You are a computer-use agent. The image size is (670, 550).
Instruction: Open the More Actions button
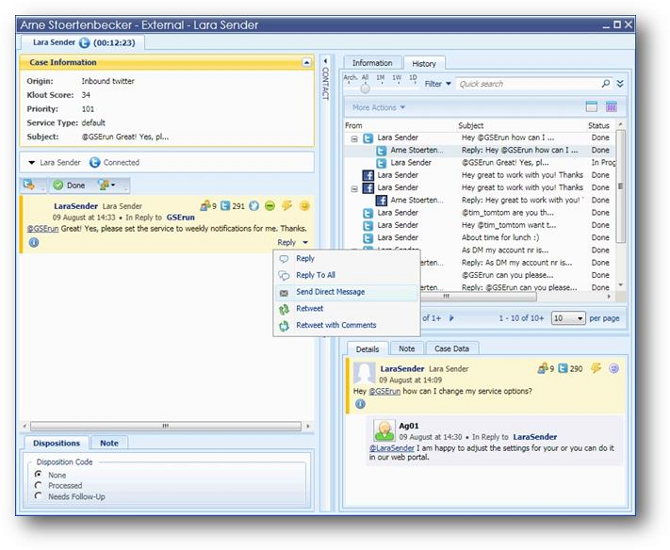pos(379,107)
